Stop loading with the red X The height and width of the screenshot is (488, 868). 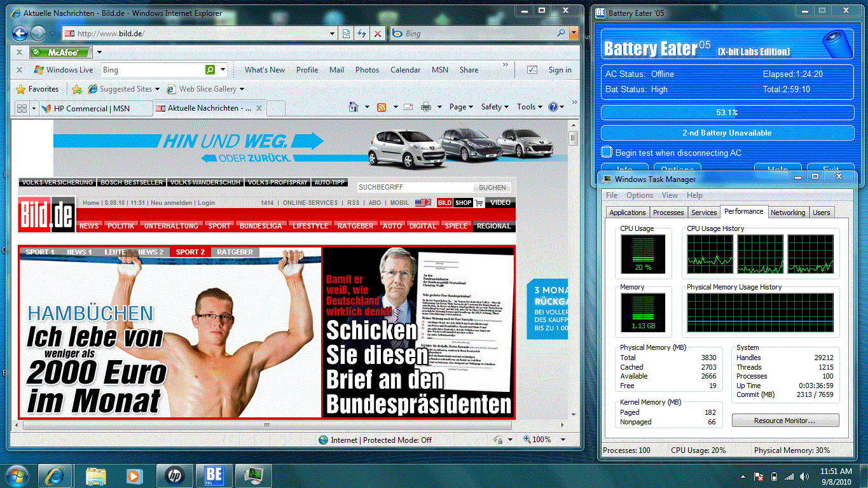[378, 34]
